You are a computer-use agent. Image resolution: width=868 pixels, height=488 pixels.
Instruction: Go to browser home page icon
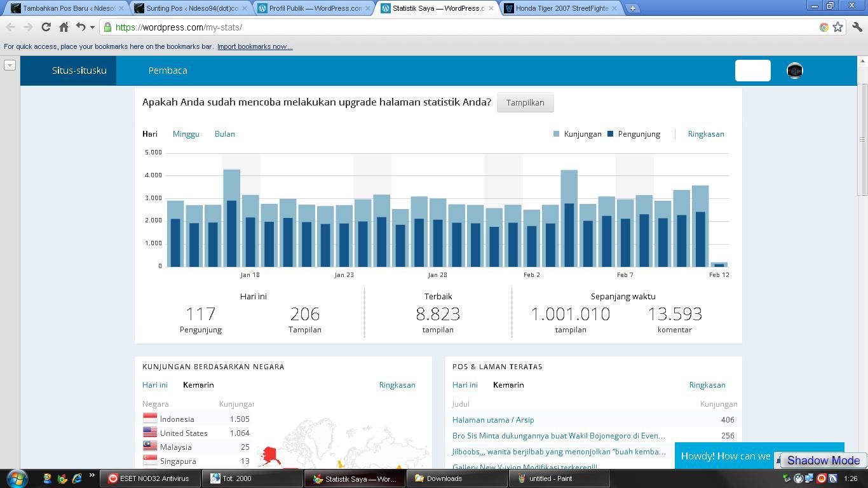click(x=64, y=27)
